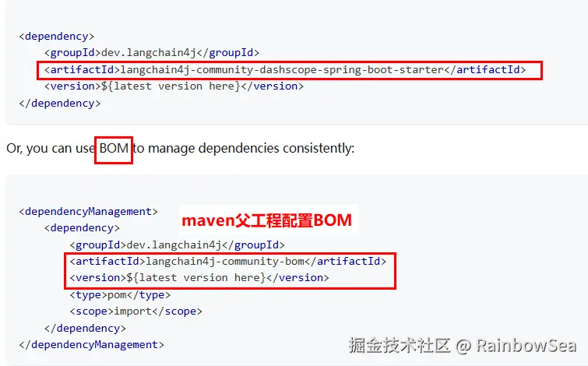The width and height of the screenshot is (588, 366).
Task: Click the closing dependencyManagement tag
Action: click(91, 345)
